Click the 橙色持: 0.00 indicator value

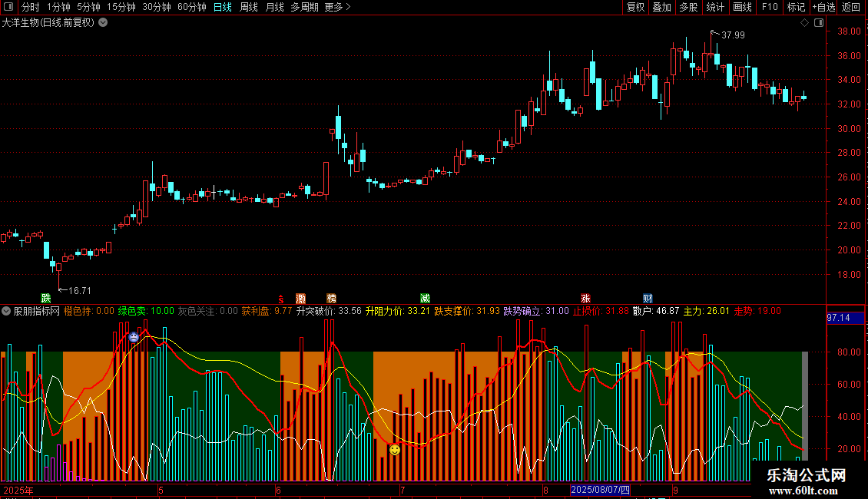click(89, 312)
